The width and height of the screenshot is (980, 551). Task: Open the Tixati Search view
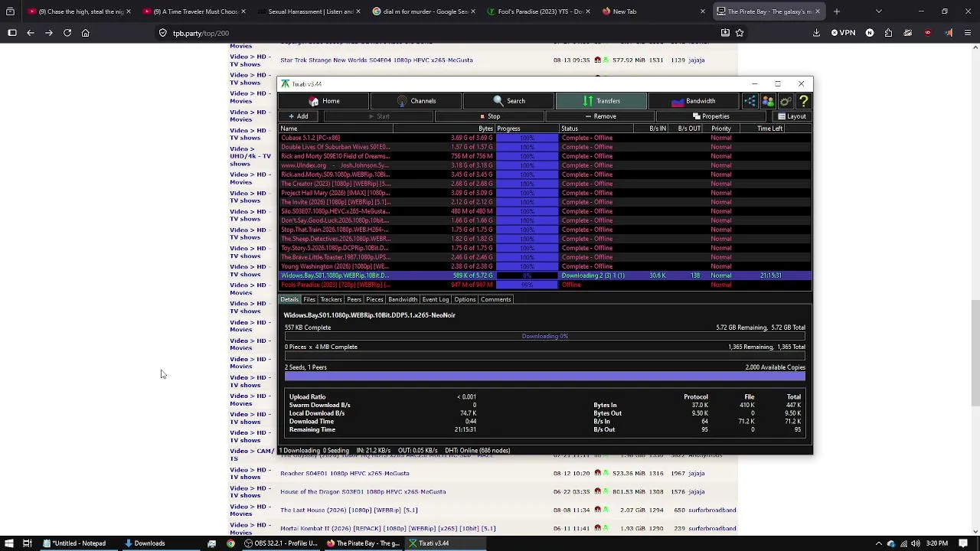tap(508, 101)
